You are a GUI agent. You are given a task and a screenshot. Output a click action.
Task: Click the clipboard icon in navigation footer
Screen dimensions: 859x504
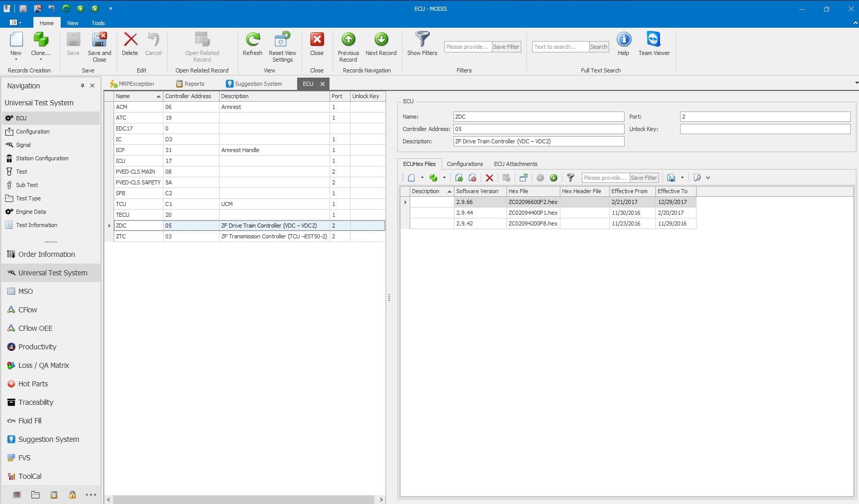click(54, 495)
